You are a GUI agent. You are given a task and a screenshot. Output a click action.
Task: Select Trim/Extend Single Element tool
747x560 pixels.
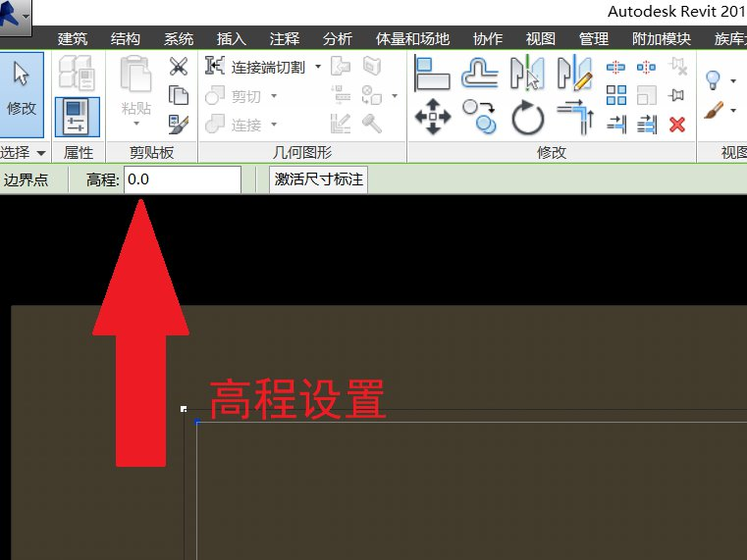click(x=616, y=125)
